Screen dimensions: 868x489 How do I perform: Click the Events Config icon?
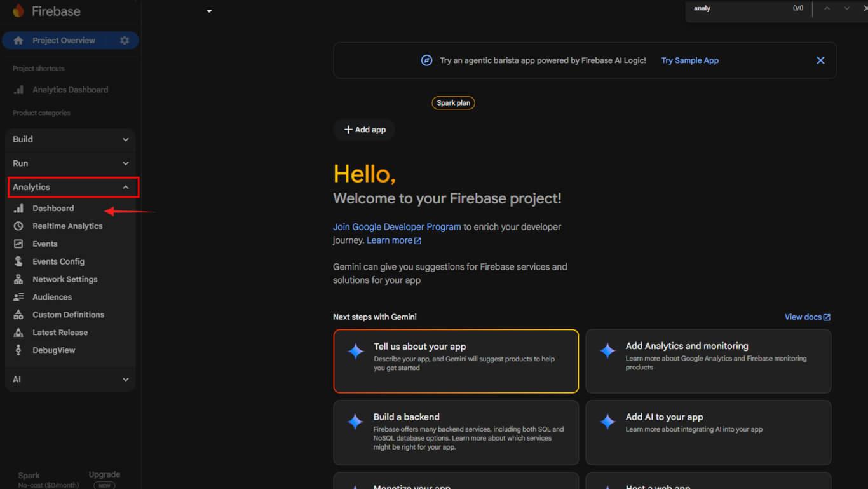pyautogui.click(x=18, y=261)
